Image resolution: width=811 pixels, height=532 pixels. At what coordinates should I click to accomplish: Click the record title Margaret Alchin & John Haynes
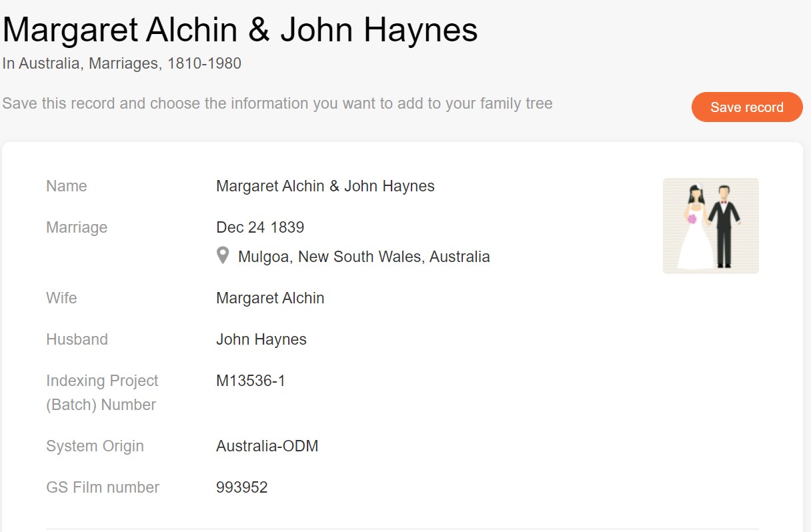coord(239,29)
